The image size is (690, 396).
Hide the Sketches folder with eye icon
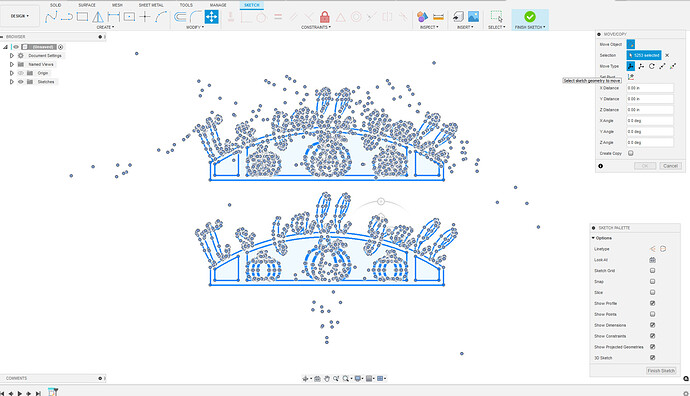click(20, 82)
